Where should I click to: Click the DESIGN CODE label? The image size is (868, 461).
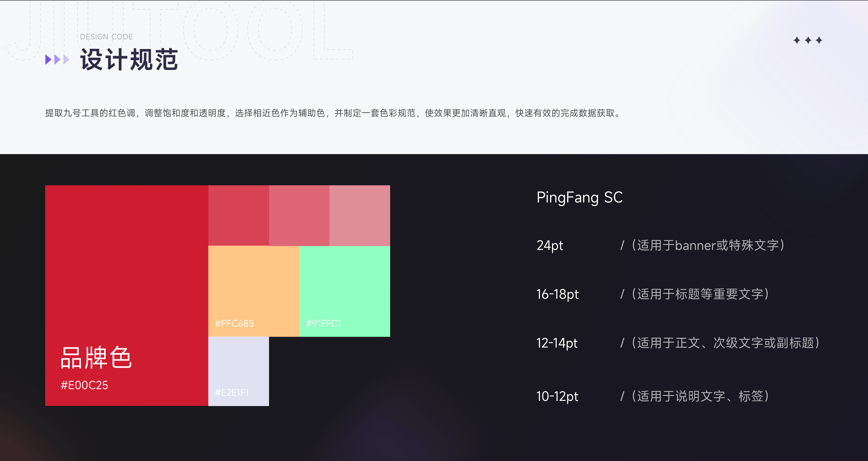click(106, 37)
